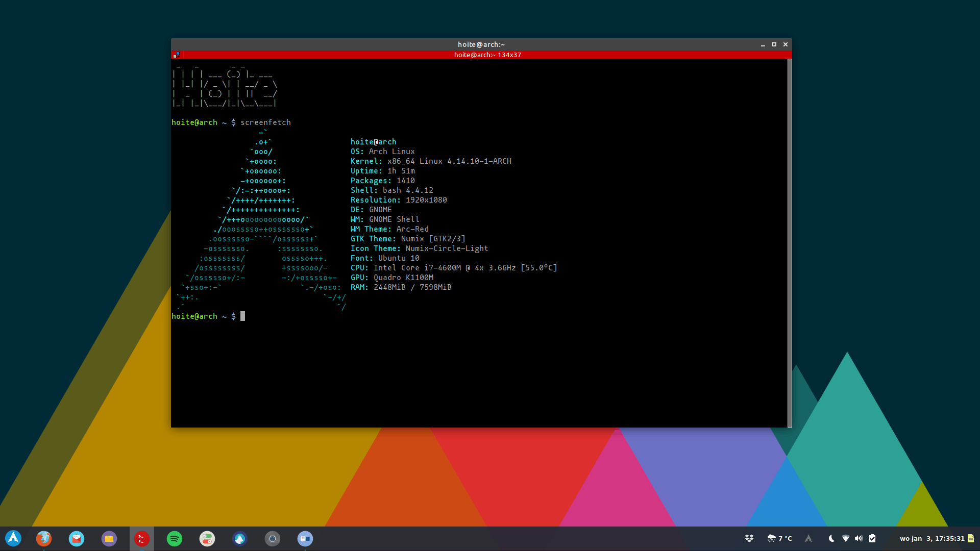Open the volume speaker indicator

859,538
